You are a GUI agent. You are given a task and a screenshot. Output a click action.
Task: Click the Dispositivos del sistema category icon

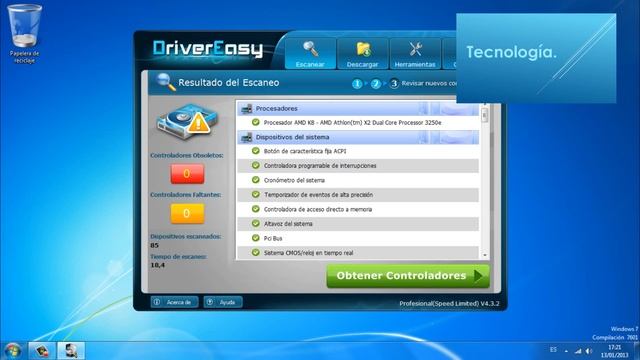pos(247,137)
